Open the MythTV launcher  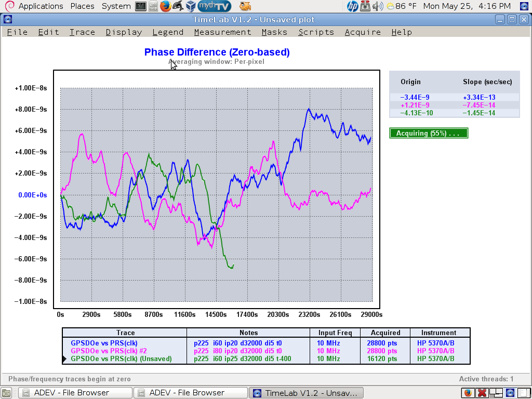click(x=215, y=6)
